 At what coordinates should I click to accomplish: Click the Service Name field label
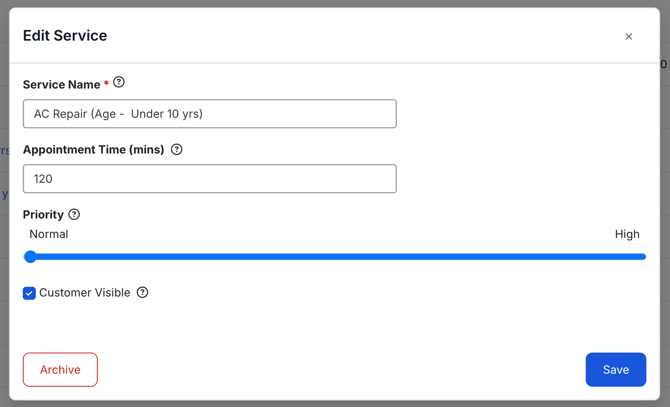pos(62,85)
